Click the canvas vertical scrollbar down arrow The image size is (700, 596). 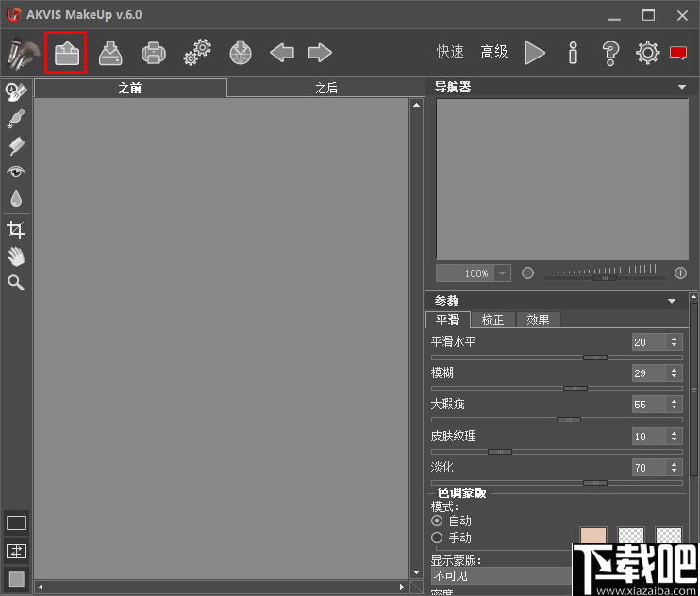point(416,572)
